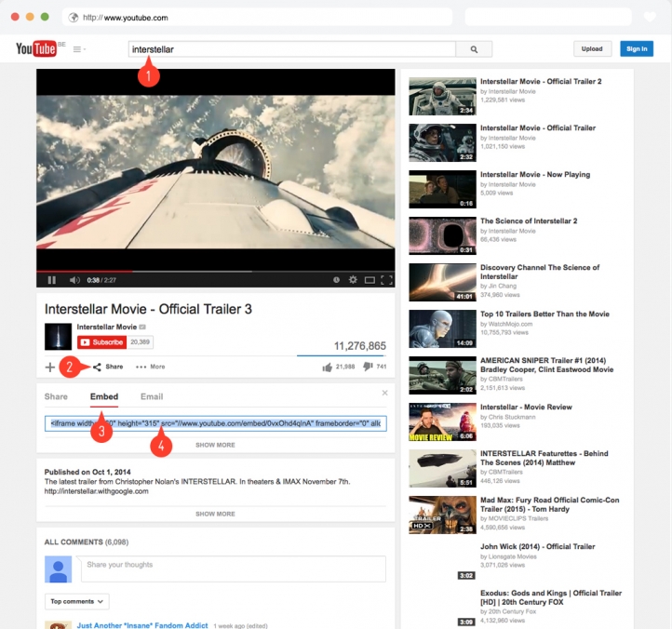Click the YouTube logo
Viewport: 672px width, 629px height.
[36, 48]
